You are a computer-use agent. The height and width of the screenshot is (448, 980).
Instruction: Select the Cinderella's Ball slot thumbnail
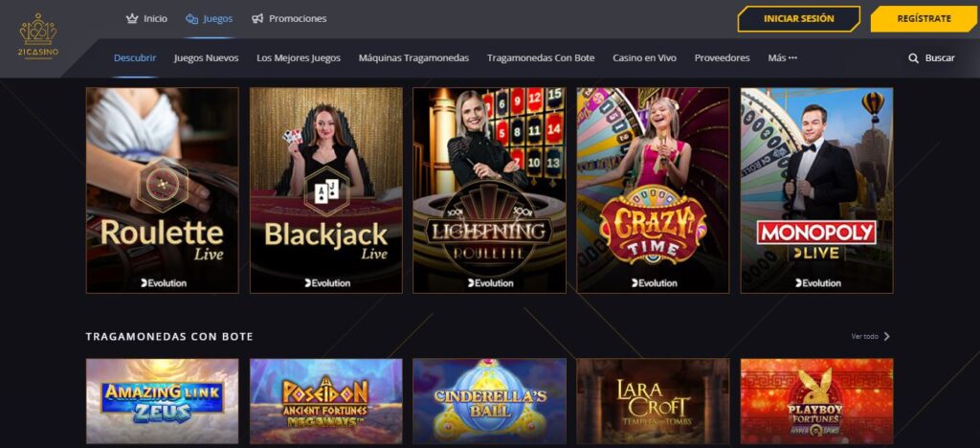tap(489, 401)
